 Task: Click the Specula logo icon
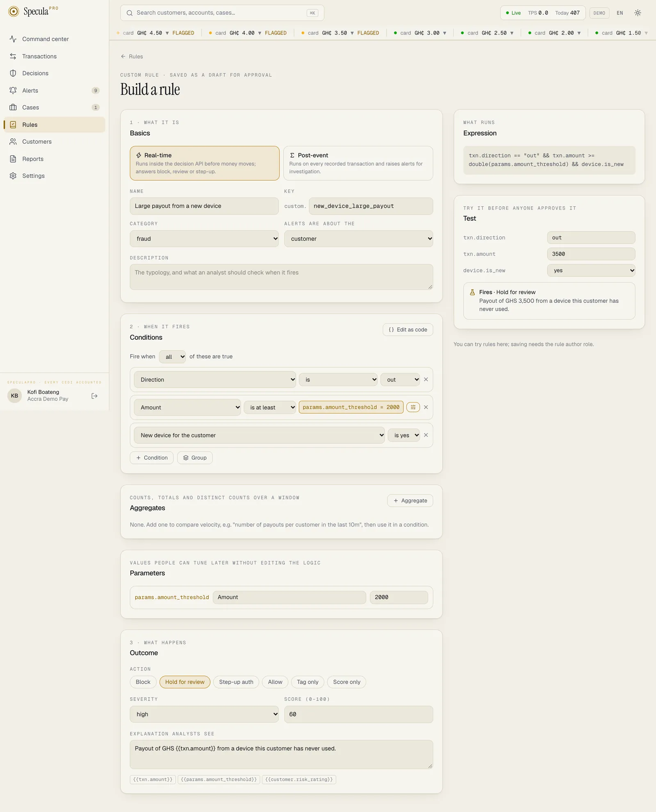click(x=14, y=11)
